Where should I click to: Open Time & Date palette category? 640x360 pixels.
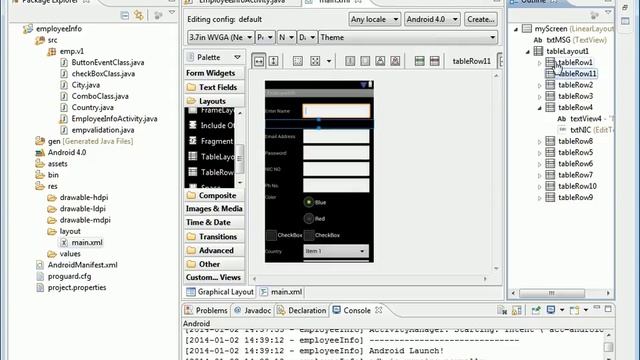click(214, 222)
